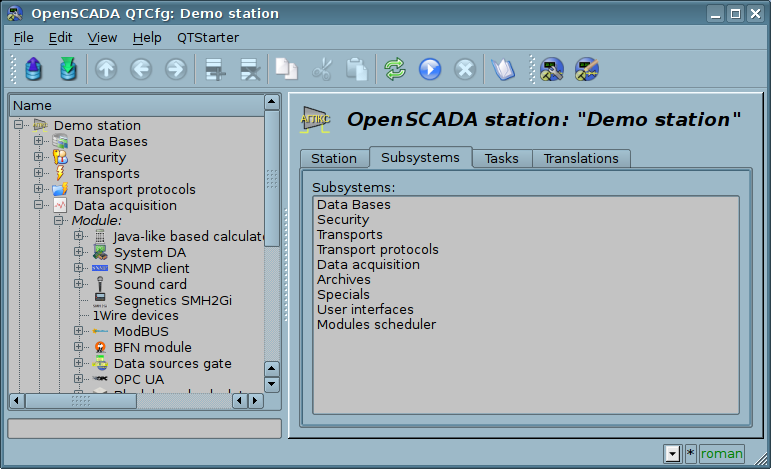Go up one level with the up arrow

coord(106,69)
